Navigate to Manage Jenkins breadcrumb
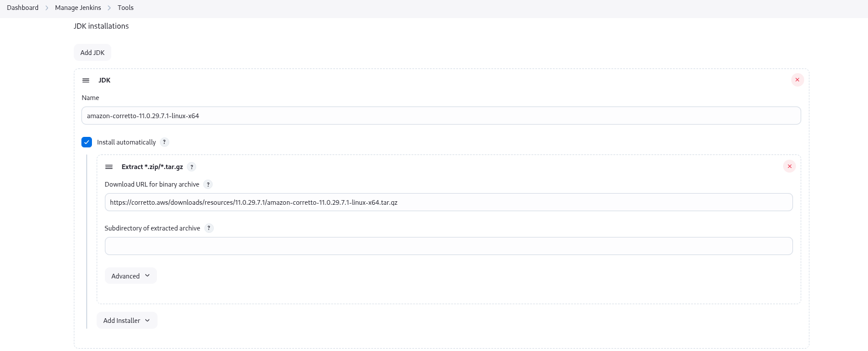Viewport: 868px width, 351px height. (x=78, y=8)
